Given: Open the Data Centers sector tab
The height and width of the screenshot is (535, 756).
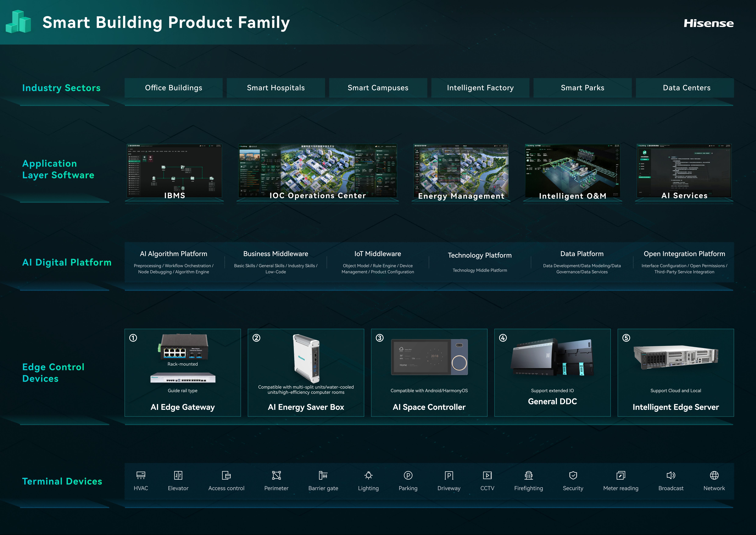Looking at the screenshot, I should click(685, 88).
